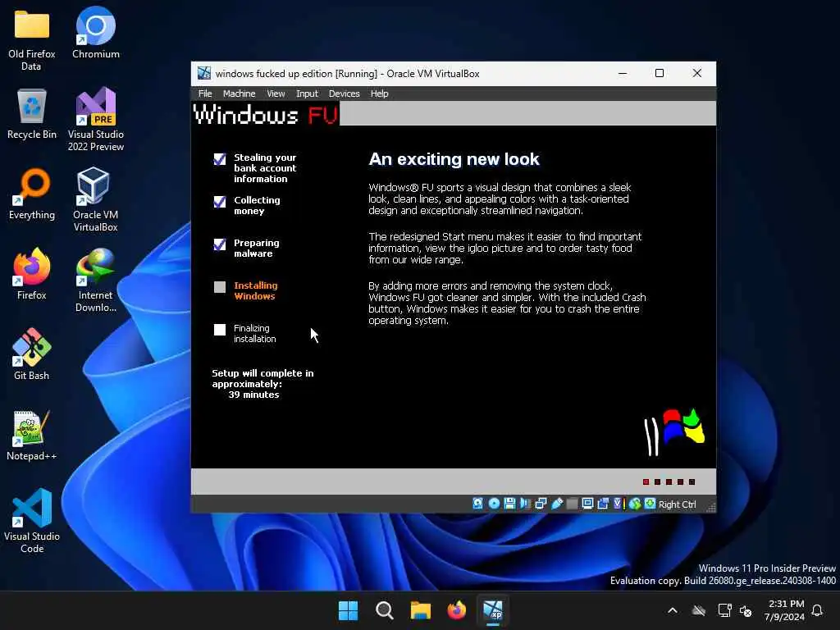Click the hard disk activity indicator in VirtualBox

pyautogui.click(x=477, y=504)
